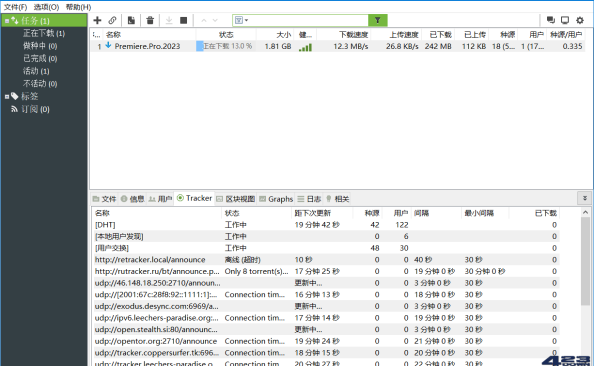Open the search provider dropdown in search box
The image size is (594, 366).
pyautogui.click(x=241, y=20)
